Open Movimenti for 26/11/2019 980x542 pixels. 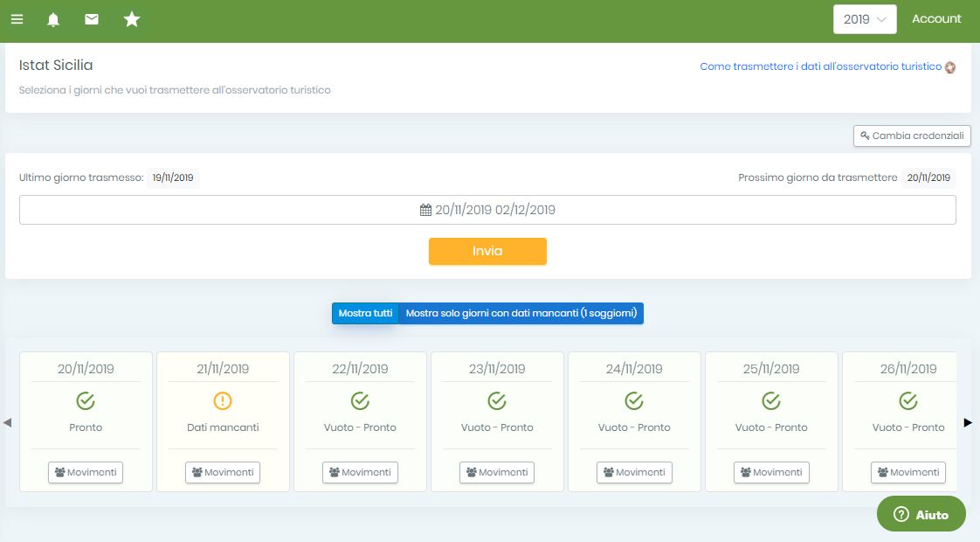(x=908, y=472)
